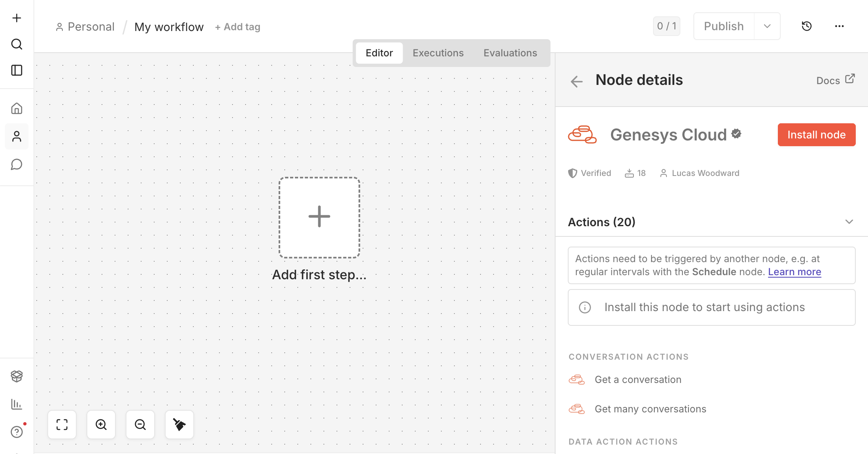The width and height of the screenshot is (868, 454).
Task: Select Get a conversation action
Action: tap(638, 380)
